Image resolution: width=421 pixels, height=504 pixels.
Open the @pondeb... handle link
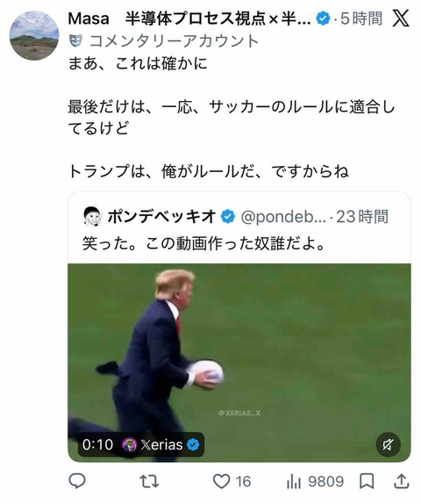click(283, 217)
